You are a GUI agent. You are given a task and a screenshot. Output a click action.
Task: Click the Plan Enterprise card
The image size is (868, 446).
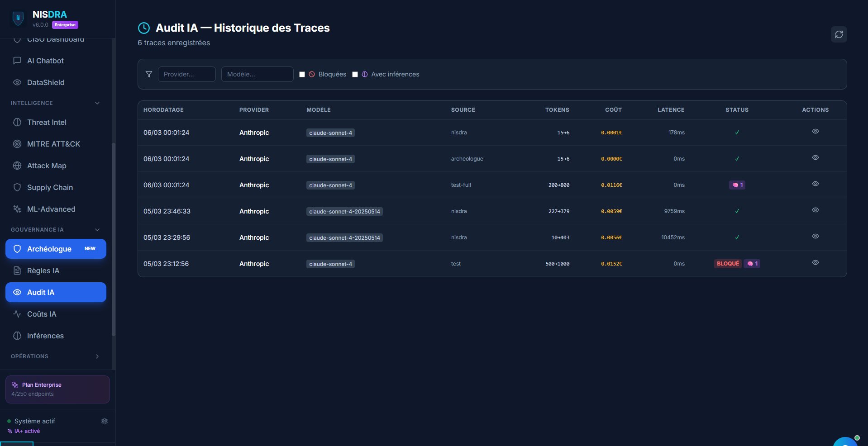click(57, 389)
